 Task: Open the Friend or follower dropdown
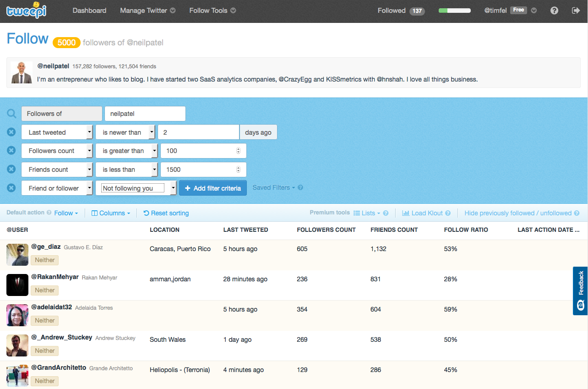(57, 188)
